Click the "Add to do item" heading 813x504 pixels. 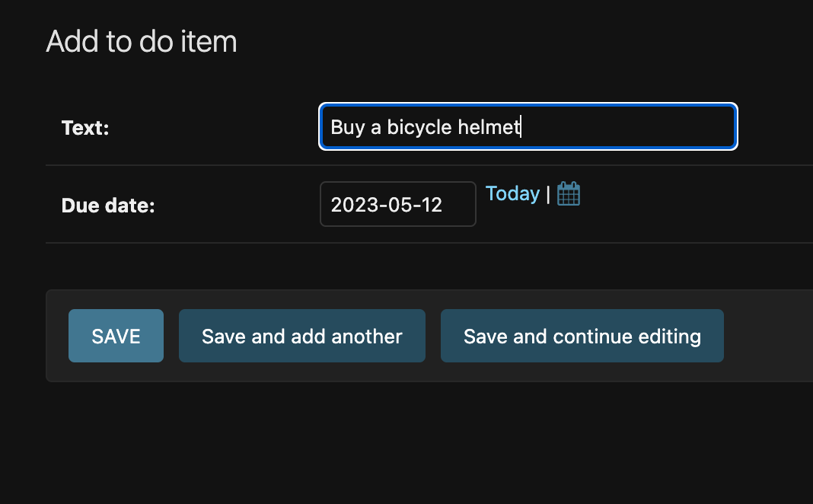click(x=142, y=41)
